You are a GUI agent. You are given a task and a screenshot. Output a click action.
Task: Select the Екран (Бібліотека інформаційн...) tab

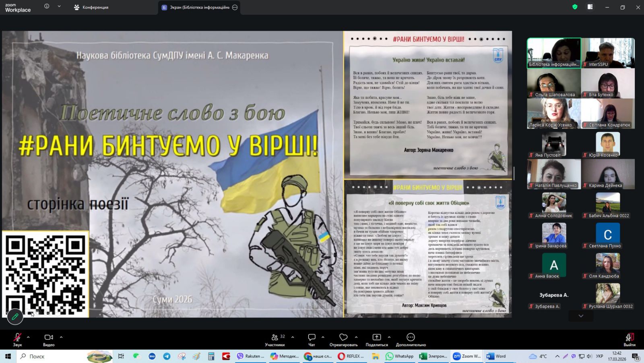196,7
